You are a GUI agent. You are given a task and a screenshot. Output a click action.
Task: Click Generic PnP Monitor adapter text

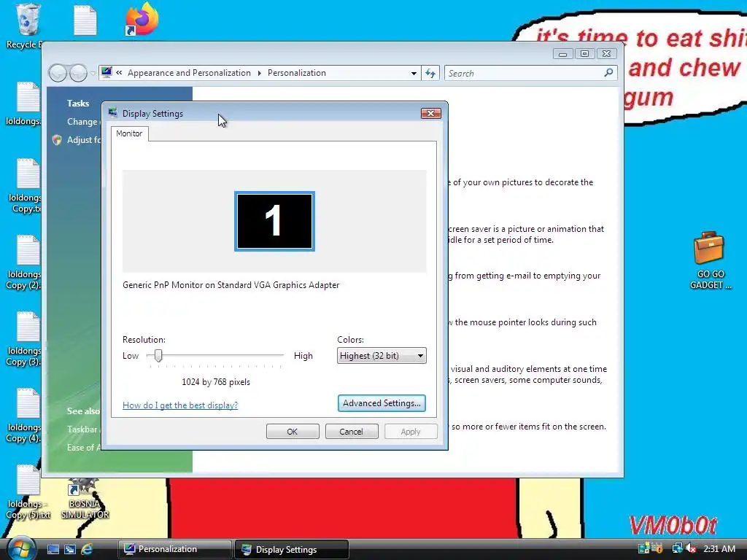coord(231,285)
